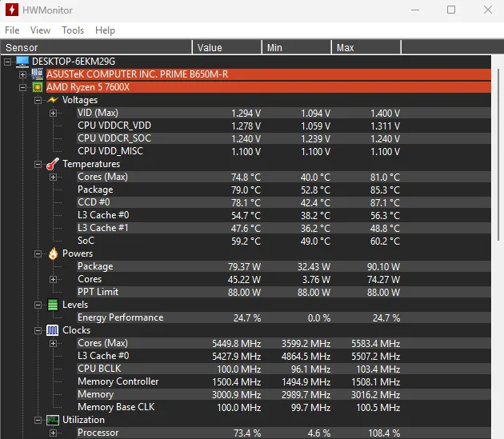This screenshot has width=504, height=439.
Task: Collapse the AMD Ryzen 5 7600X node
Action: point(22,87)
